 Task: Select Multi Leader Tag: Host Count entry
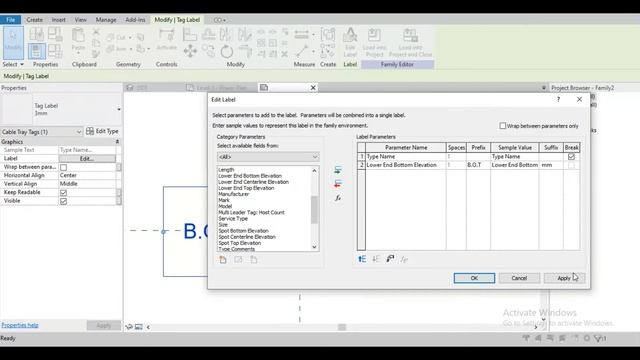251,213
